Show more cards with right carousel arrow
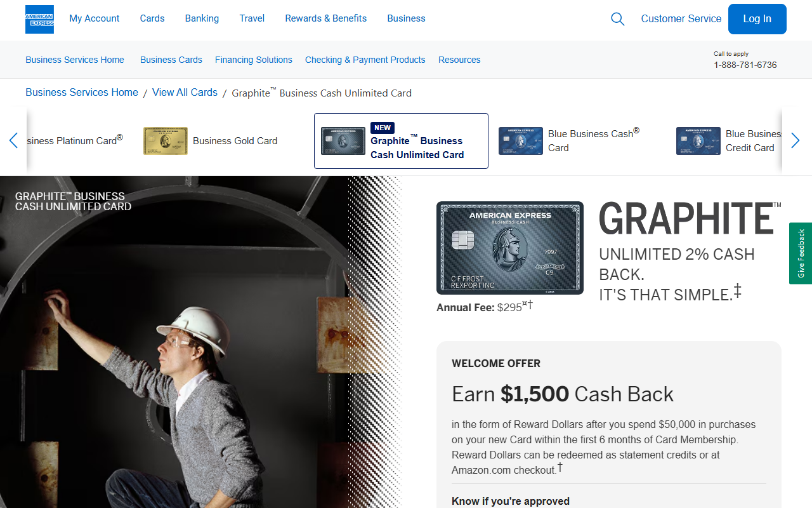This screenshot has height=508, width=812. (x=796, y=140)
